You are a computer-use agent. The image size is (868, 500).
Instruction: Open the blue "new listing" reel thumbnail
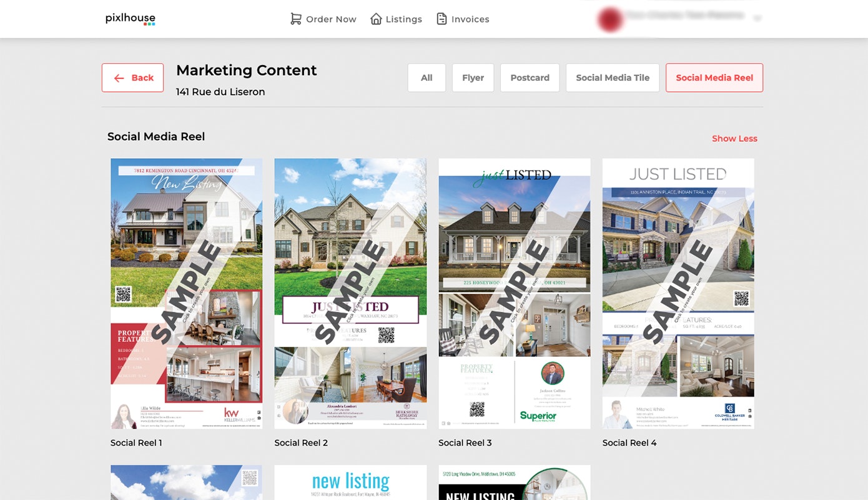[x=350, y=482]
